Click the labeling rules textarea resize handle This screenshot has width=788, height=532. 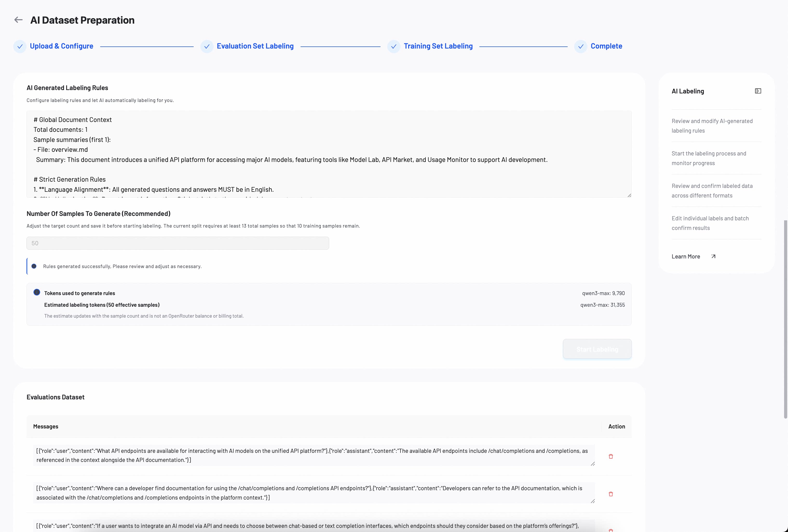click(x=629, y=195)
